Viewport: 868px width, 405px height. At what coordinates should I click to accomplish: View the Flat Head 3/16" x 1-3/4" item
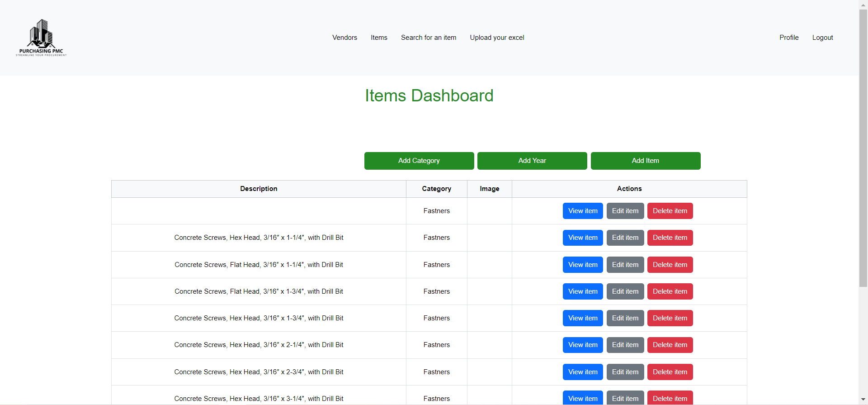pos(582,291)
